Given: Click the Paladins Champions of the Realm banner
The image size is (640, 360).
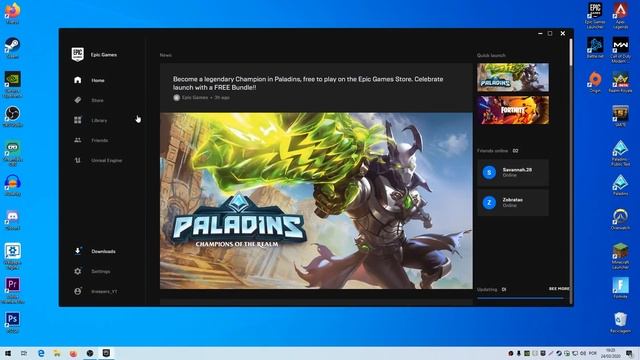Looking at the screenshot, I should 316,201.
